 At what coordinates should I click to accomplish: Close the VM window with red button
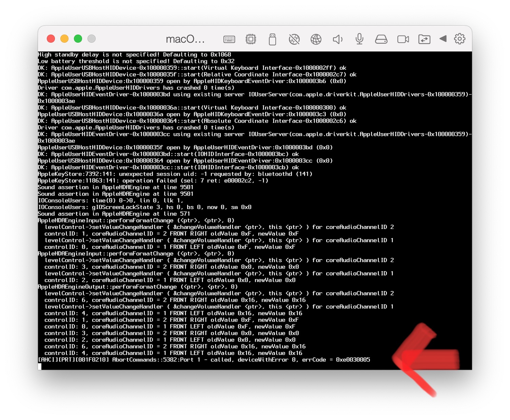tap(51, 39)
